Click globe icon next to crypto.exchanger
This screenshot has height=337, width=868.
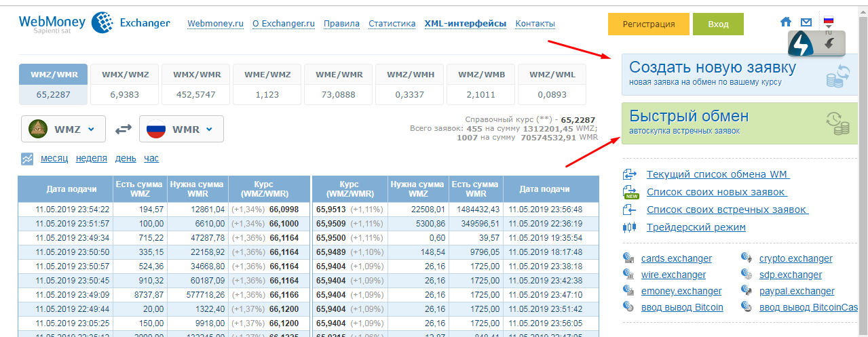coord(747,258)
